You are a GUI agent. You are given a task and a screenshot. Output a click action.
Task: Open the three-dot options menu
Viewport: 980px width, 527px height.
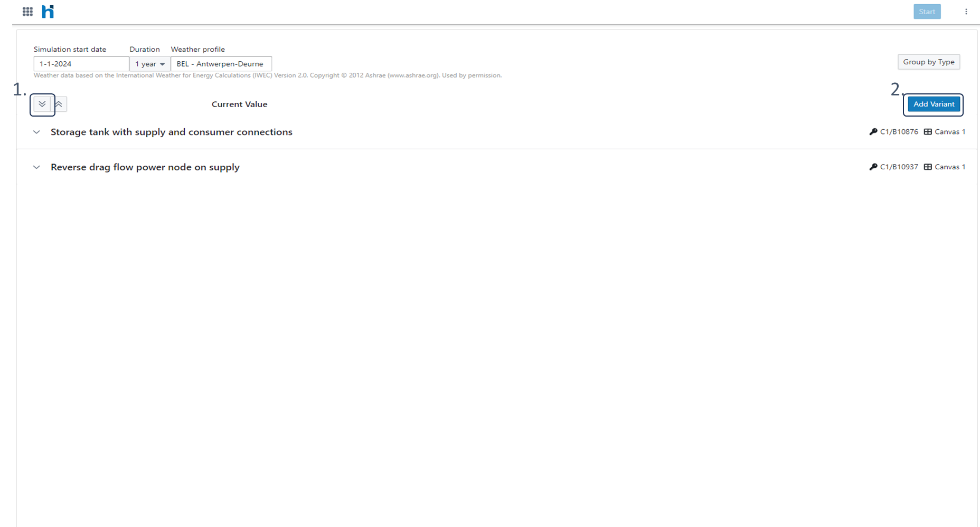966,12
